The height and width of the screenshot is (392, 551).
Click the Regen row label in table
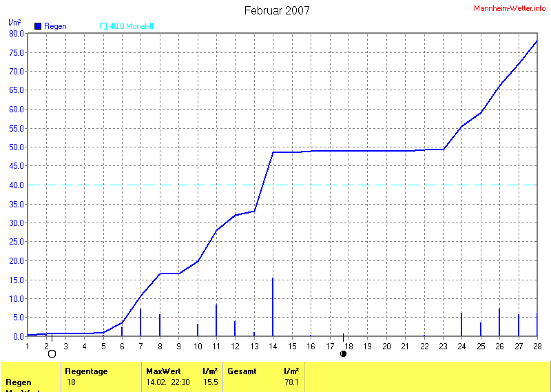point(18,382)
